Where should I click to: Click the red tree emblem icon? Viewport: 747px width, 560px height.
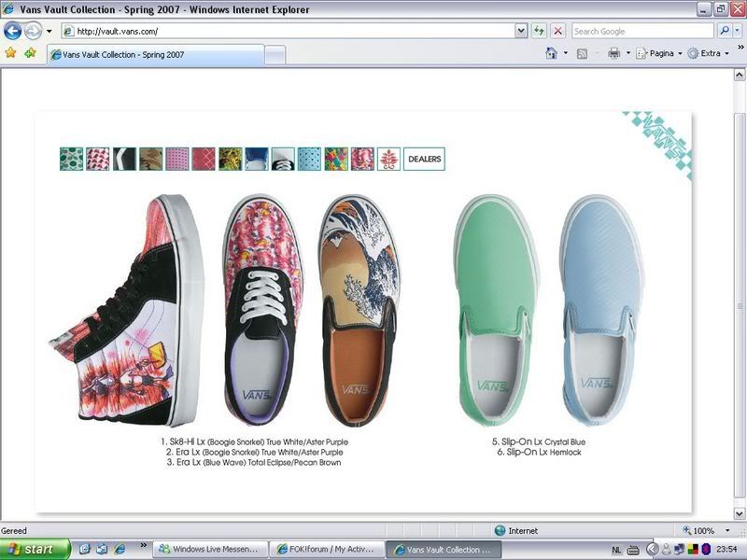pos(388,159)
